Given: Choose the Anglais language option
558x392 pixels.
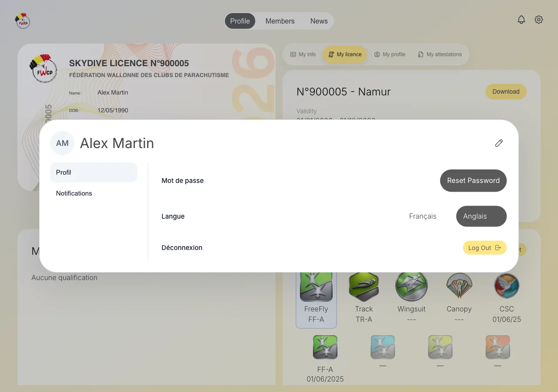Looking at the screenshot, I should [x=481, y=216].
